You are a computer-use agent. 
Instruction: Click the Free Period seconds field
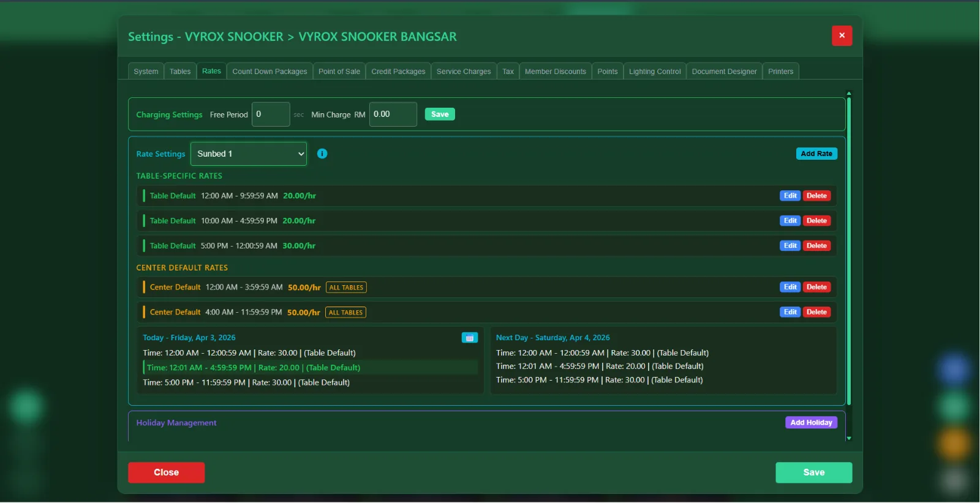pyautogui.click(x=271, y=114)
